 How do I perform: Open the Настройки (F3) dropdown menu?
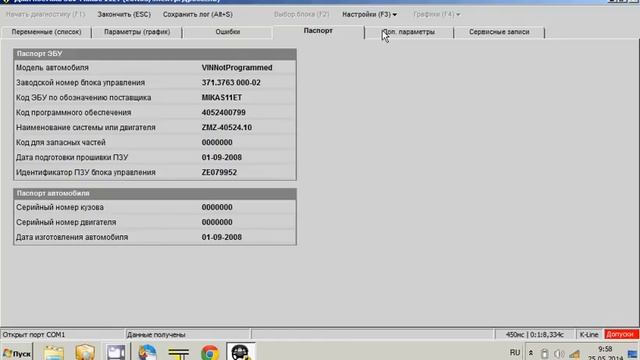click(x=369, y=14)
